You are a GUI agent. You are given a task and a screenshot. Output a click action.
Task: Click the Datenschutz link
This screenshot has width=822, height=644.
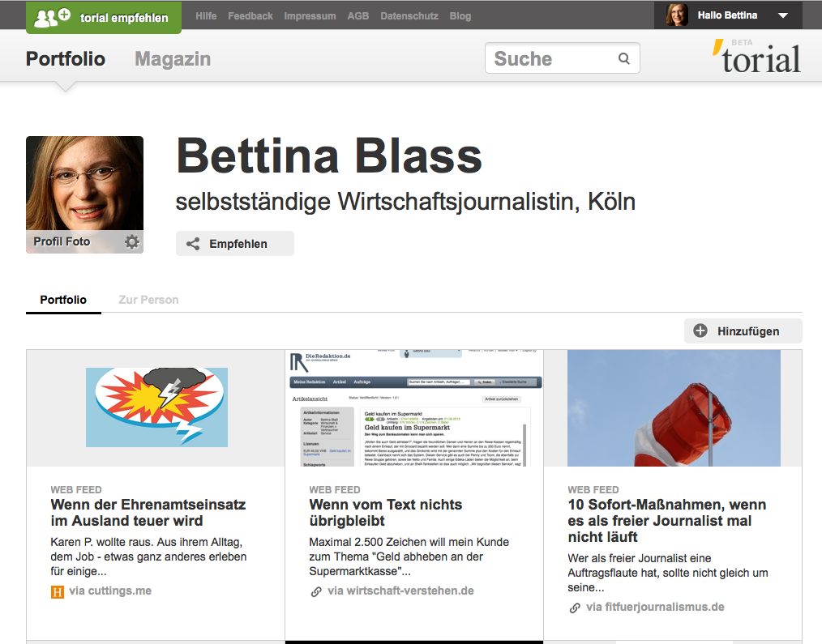[409, 15]
